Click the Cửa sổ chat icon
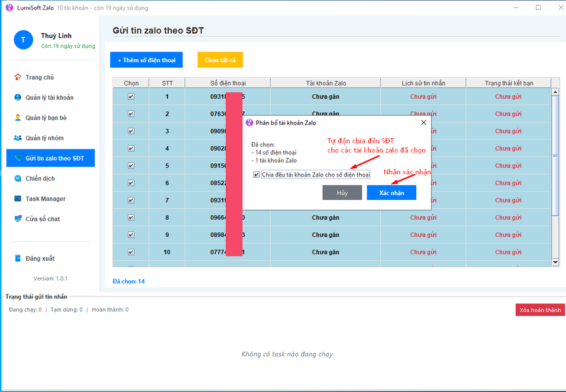 pyautogui.click(x=18, y=219)
